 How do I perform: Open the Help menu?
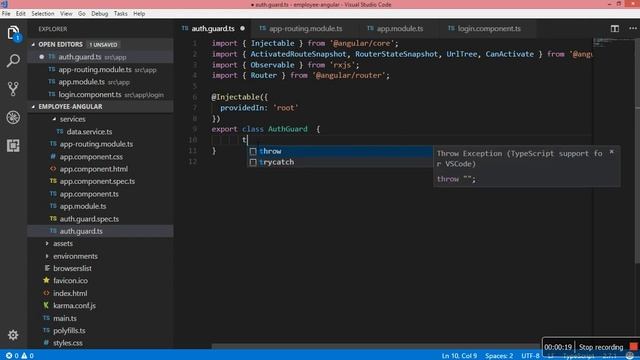click(x=139, y=13)
